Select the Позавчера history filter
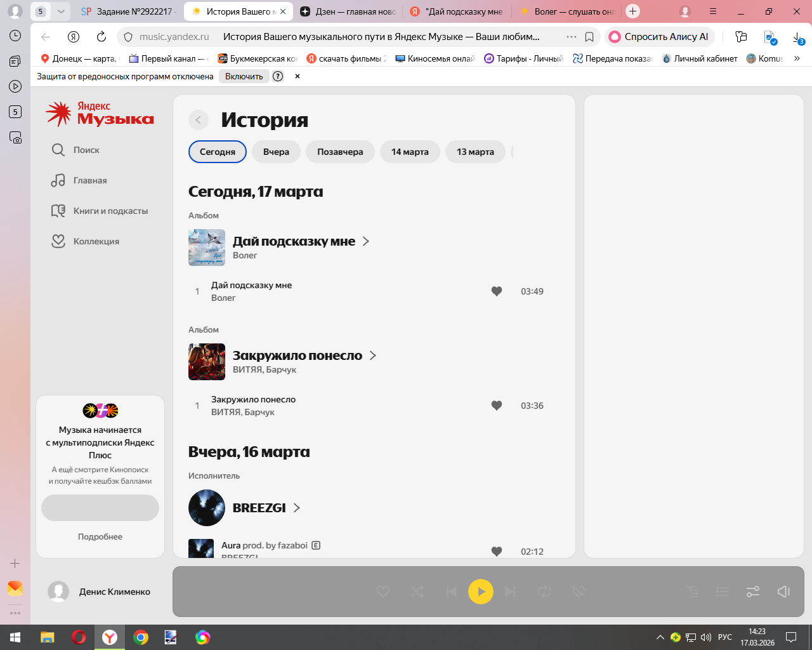 [x=340, y=152]
